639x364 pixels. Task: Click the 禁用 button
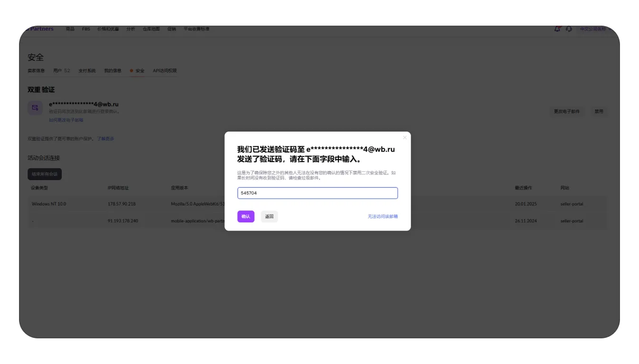tap(599, 112)
